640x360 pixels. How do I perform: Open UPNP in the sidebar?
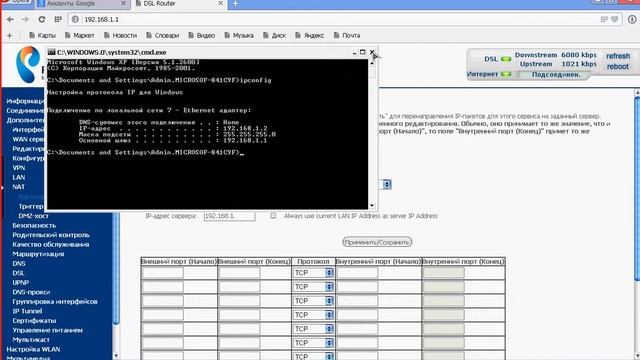coord(20,282)
